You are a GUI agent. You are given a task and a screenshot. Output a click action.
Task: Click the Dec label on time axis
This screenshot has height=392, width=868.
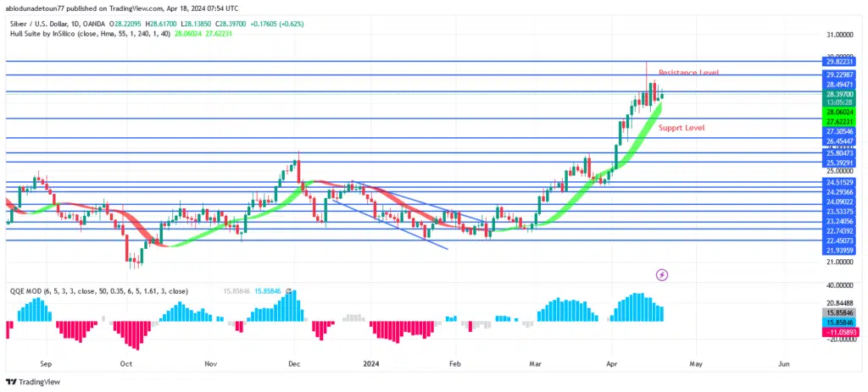click(294, 364)
